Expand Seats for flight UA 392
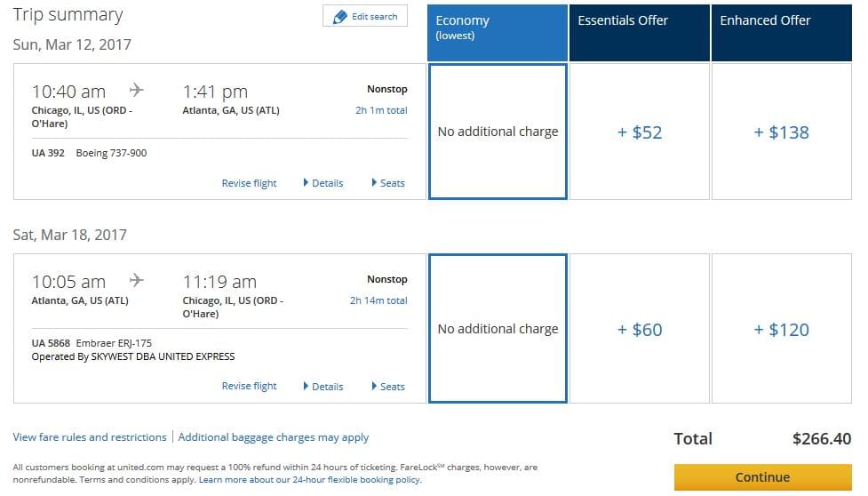868x496 pixels. 388,183
